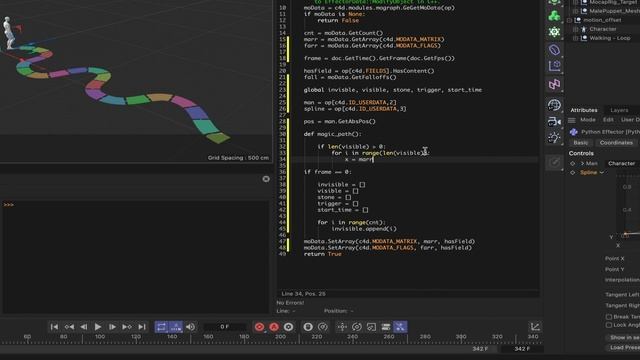Click the green gear effector icon
Screen dimensions: 640x360
coord(554,32)
